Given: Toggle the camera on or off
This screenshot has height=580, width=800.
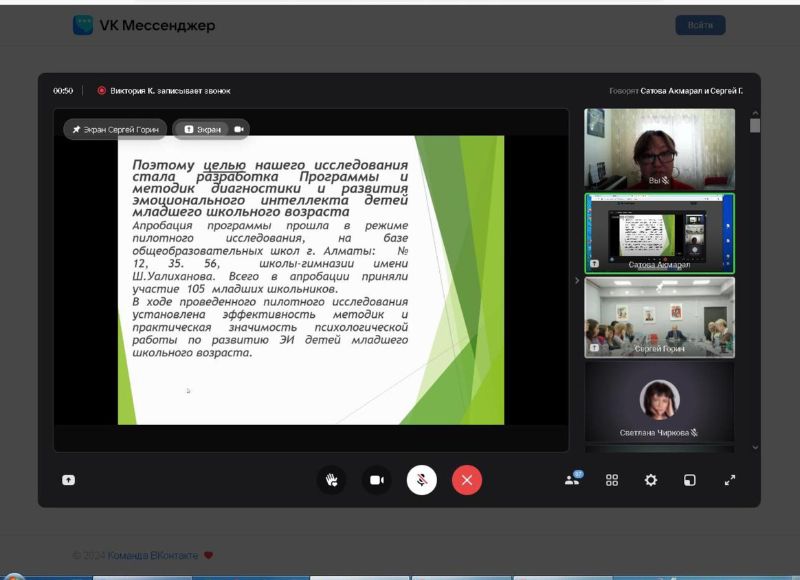Looking at the screenshot, I should coord(376,480).
